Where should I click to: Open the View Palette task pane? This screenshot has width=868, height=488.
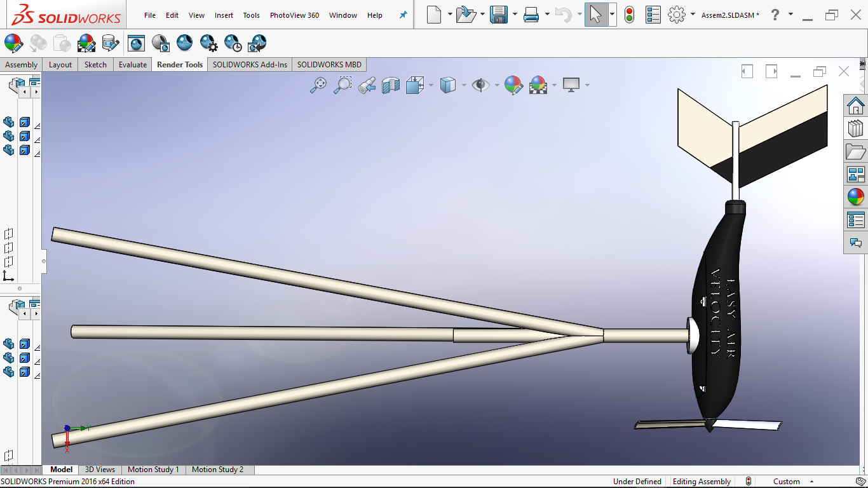click(x=856, y=174)
